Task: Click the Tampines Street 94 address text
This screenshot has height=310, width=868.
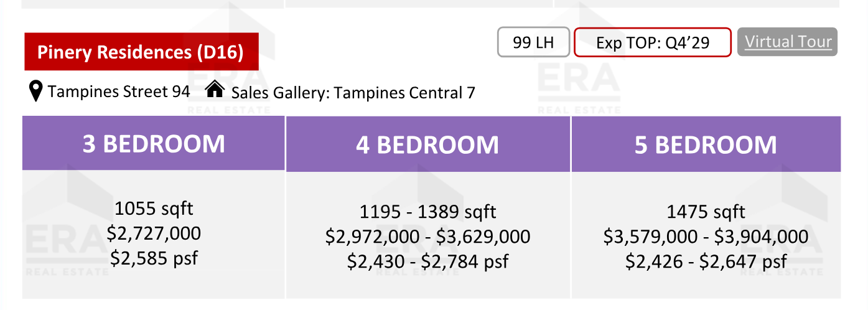Action: click(119, 92)
